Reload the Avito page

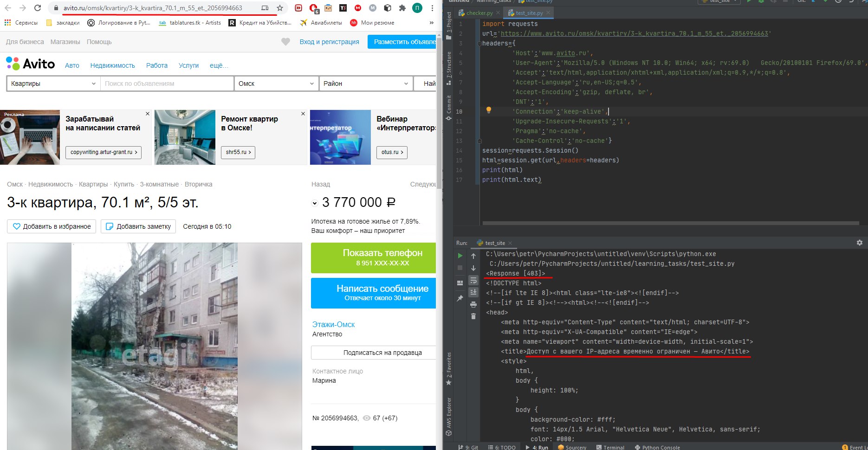[x=38, y=8]
